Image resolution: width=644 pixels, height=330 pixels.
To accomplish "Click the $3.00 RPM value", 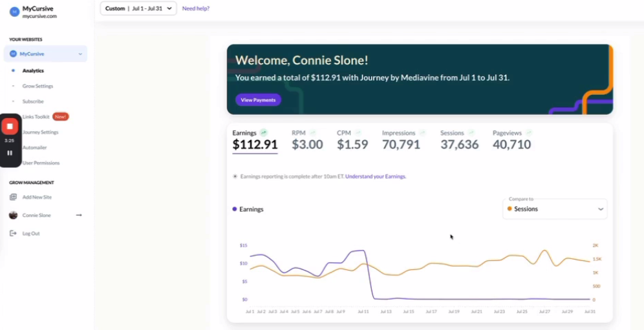I will 307,145.
